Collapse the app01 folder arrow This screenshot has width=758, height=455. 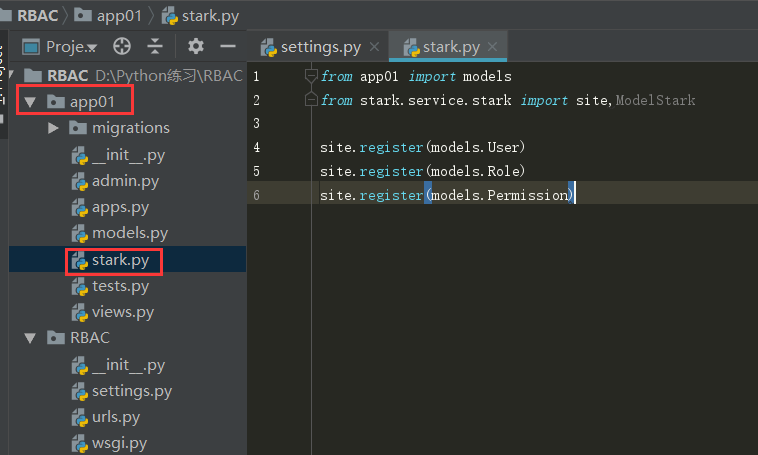click(30, 102)
